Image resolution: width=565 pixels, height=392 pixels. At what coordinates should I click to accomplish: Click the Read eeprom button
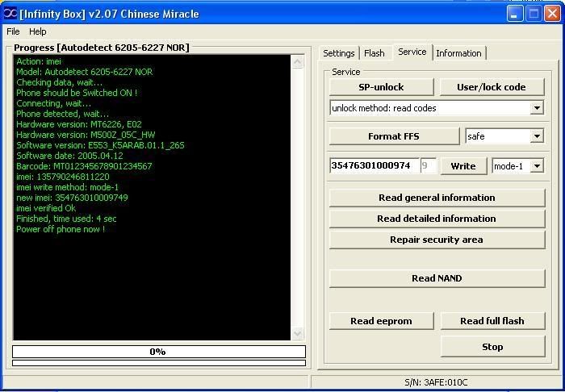click(381, 321)
